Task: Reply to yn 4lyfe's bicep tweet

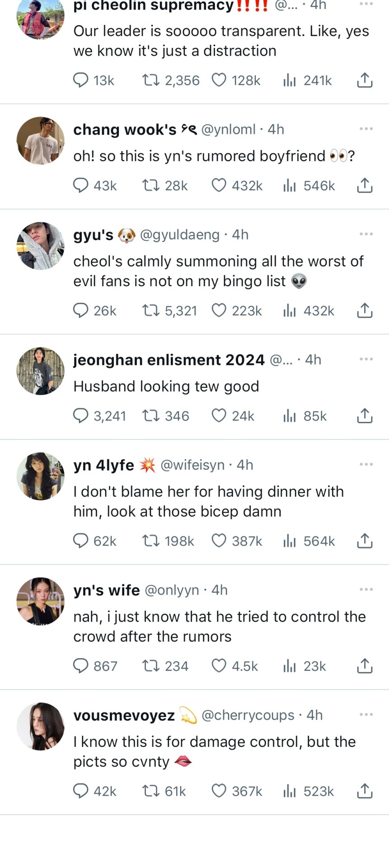Action: pyautogui.click(x=81, y=541)
